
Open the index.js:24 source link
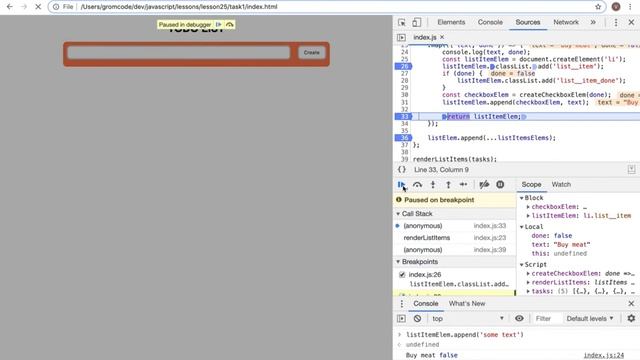point(604,356)
